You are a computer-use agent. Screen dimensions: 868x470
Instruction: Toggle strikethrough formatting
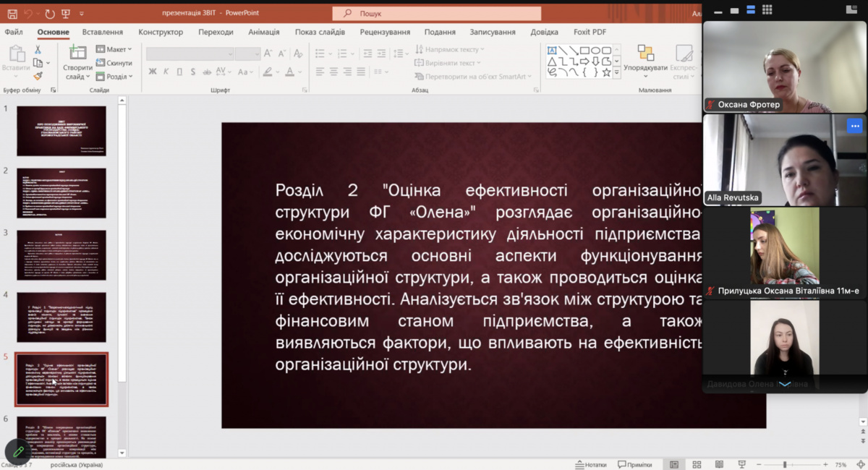point(206,72)
